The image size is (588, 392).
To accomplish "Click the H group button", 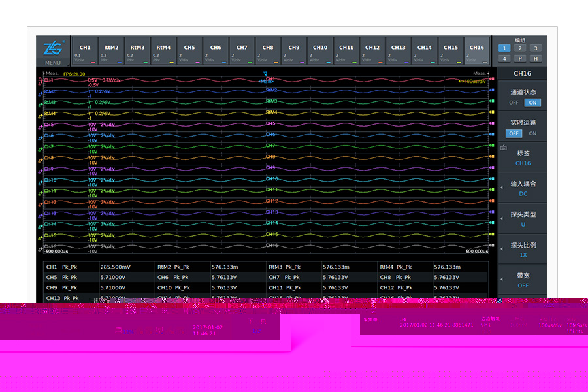I will (535, 59).
